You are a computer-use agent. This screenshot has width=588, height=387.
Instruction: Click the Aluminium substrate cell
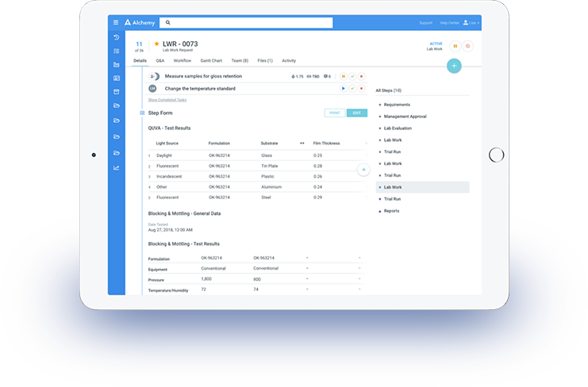[271, 187]
